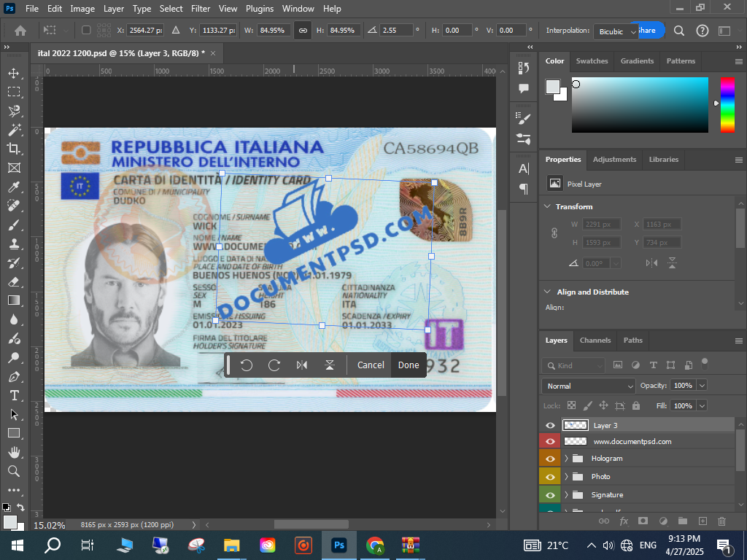Lock all using the padlock icon
747x560 pixels.
tap(636, 405)
